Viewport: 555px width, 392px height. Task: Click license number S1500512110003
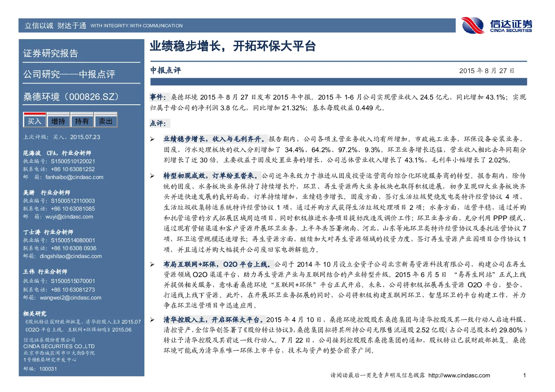(73, 201)
